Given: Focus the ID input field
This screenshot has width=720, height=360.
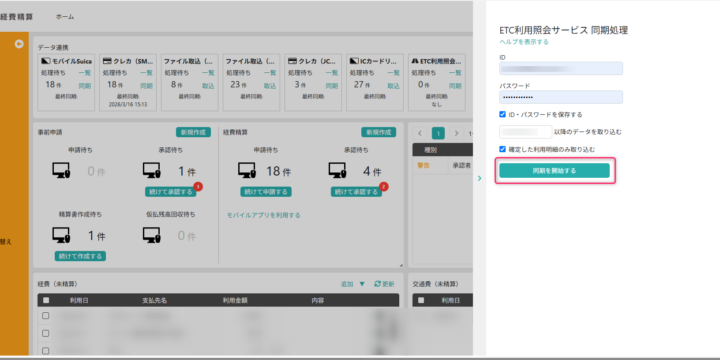Looking at the screenshot, I should point(561,68).
